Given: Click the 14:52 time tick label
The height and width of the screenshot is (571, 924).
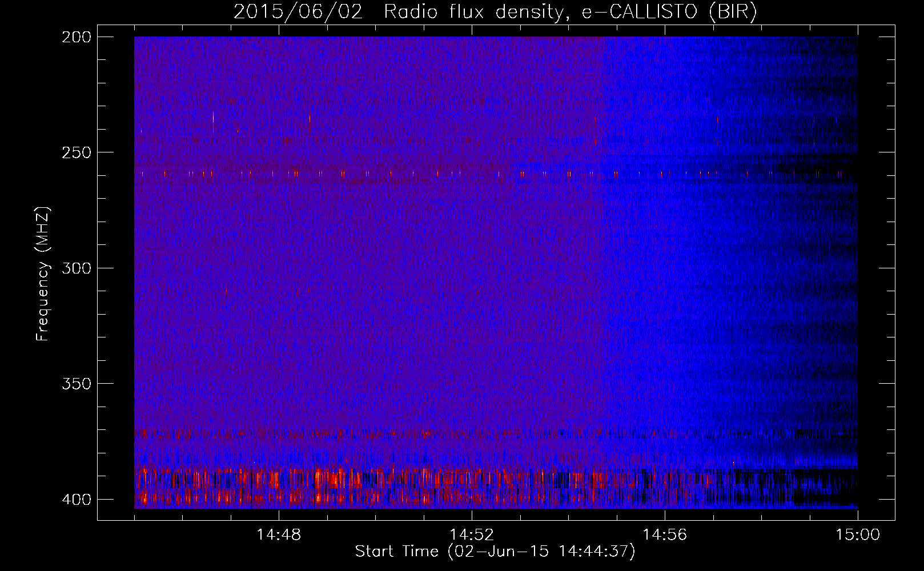Looking at the screenshot, I should pos(472,535).
